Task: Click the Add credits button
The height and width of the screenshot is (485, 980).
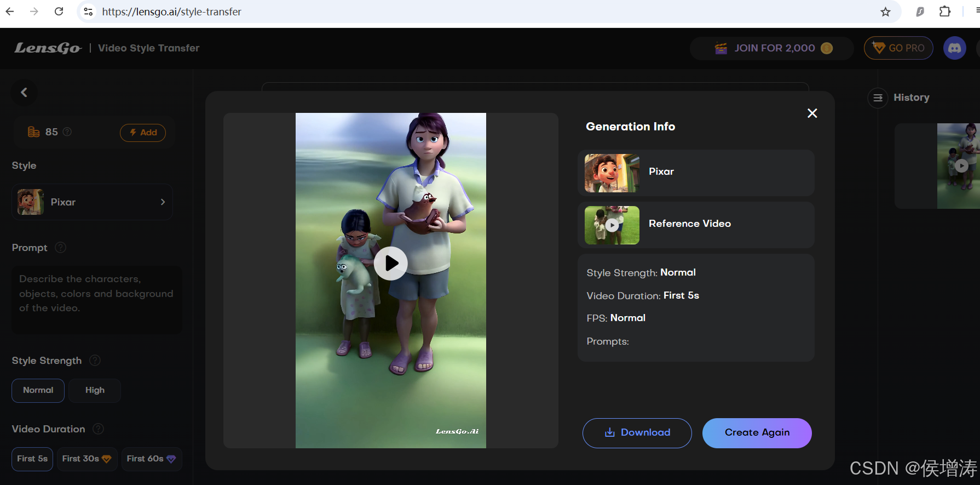Action: 143,133
